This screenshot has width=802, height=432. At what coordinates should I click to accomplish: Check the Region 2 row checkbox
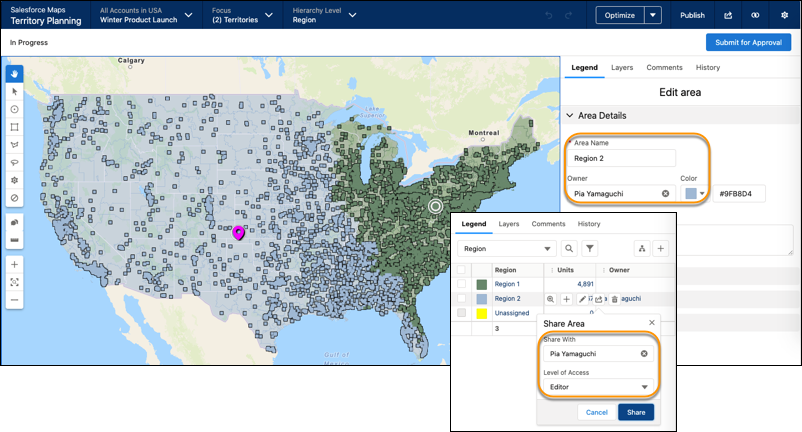tap(461, 298)
